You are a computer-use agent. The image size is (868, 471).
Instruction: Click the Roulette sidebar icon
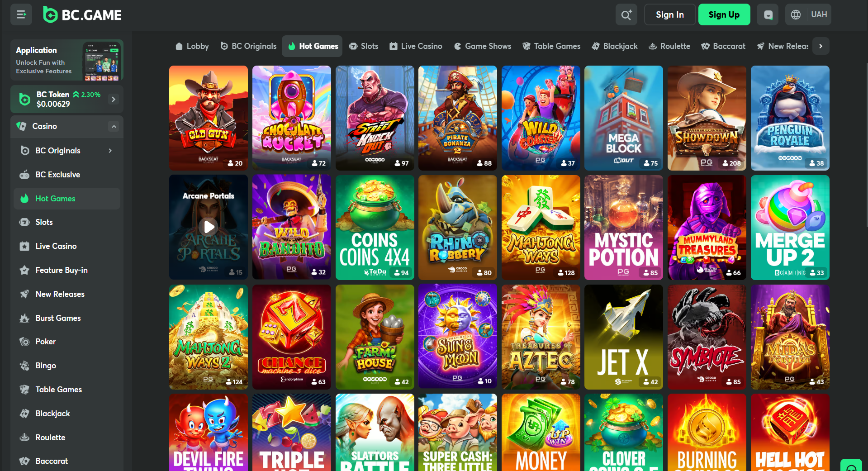[25, 438]
